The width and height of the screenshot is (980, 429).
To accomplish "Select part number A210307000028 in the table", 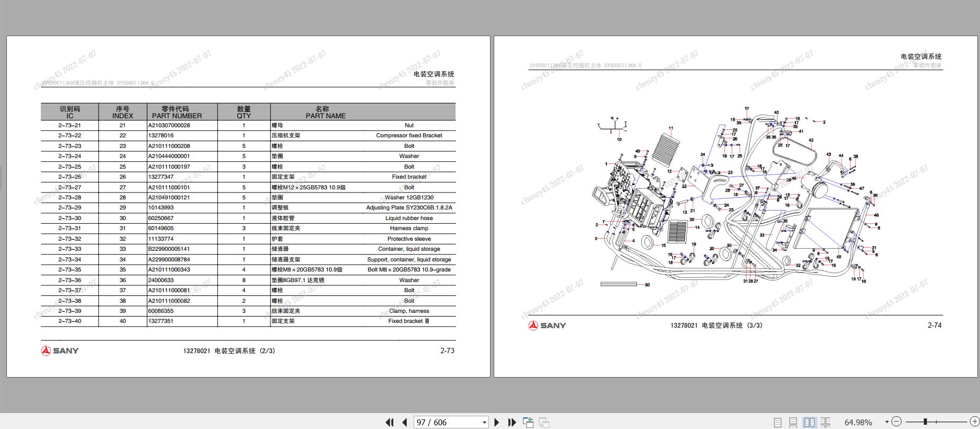I will coord(169,126).
